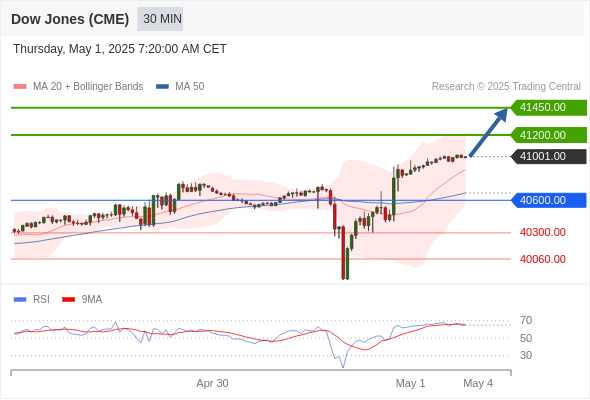Image resolution: width=590 pixels, height=400 pixels.
Task: Click the 41450.00 green resistance label
Action: (x=549, y=108)
